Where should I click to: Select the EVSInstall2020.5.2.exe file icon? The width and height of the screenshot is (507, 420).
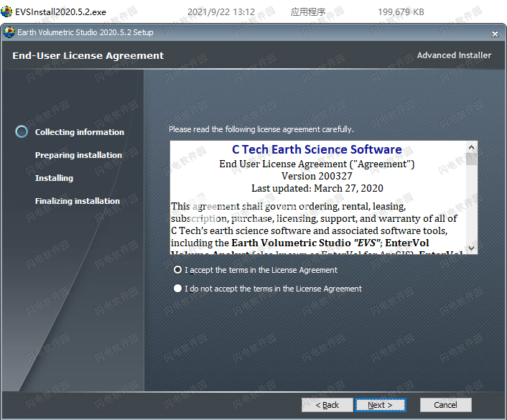point(6,11)
